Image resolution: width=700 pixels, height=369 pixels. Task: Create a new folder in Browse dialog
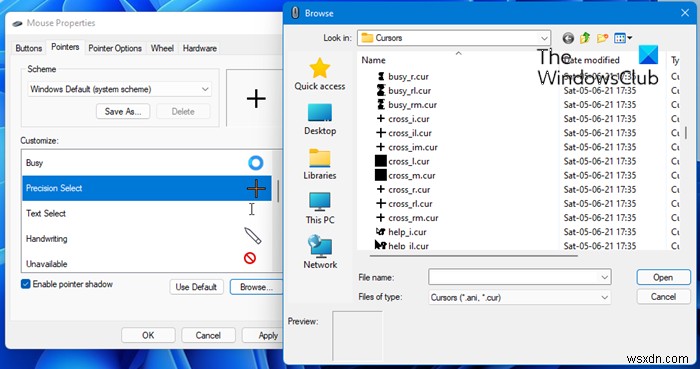[603, 38]
